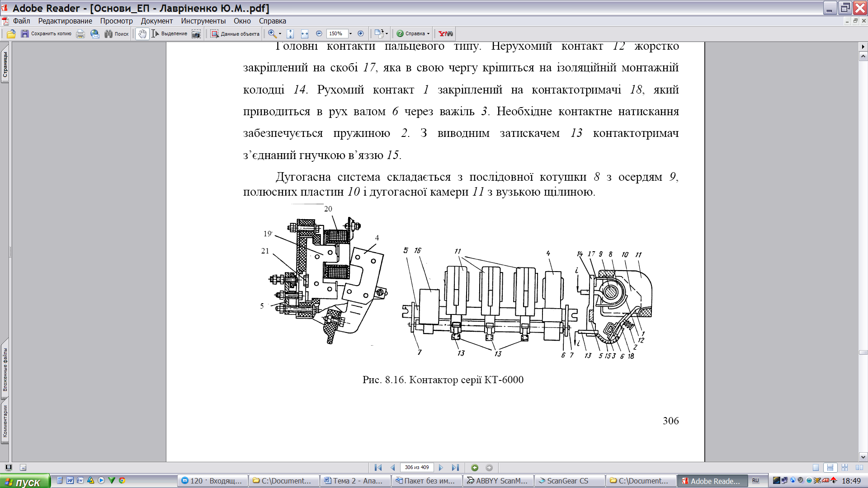Go to the last page
The width and height of the screenshot is (868, 488).
pyautogui.click(x=455, y=468)
